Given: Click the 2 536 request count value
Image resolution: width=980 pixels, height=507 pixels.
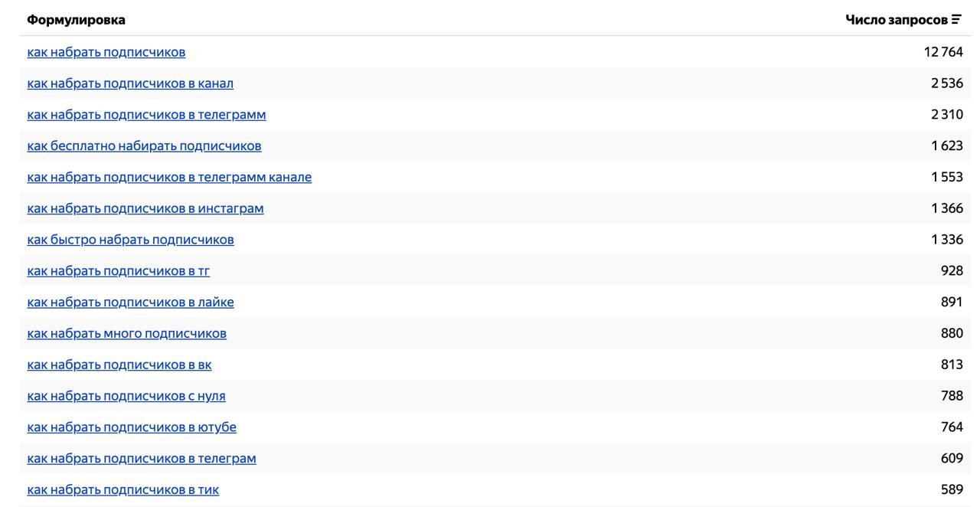Looking at the screenshot, I should [947, 83].
